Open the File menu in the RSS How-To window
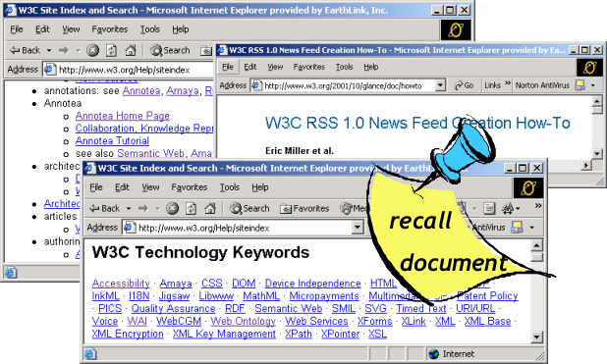This screenshot has width=607, height=364. coord(228,68)
